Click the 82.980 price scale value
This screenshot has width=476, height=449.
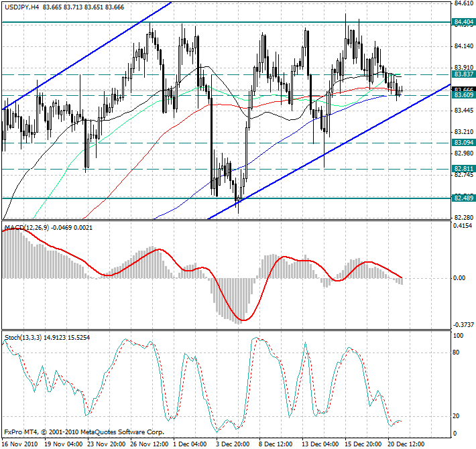pos(464,153)
